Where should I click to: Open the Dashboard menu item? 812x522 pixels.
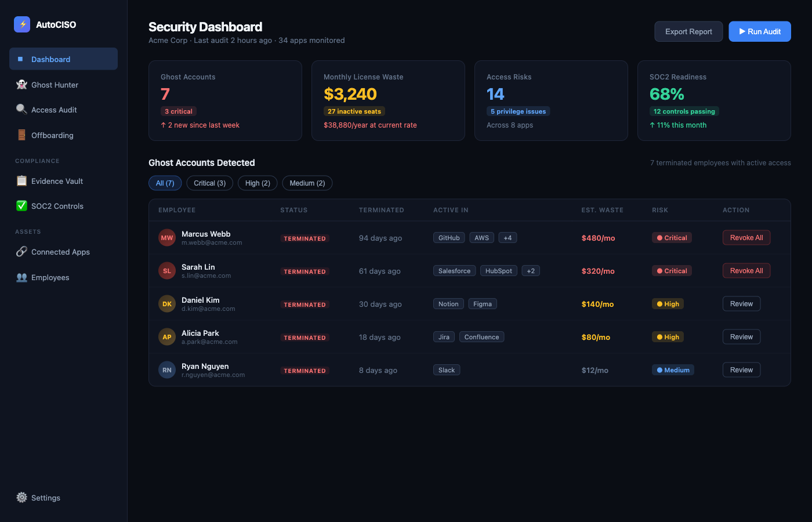[x=63, y=59]
